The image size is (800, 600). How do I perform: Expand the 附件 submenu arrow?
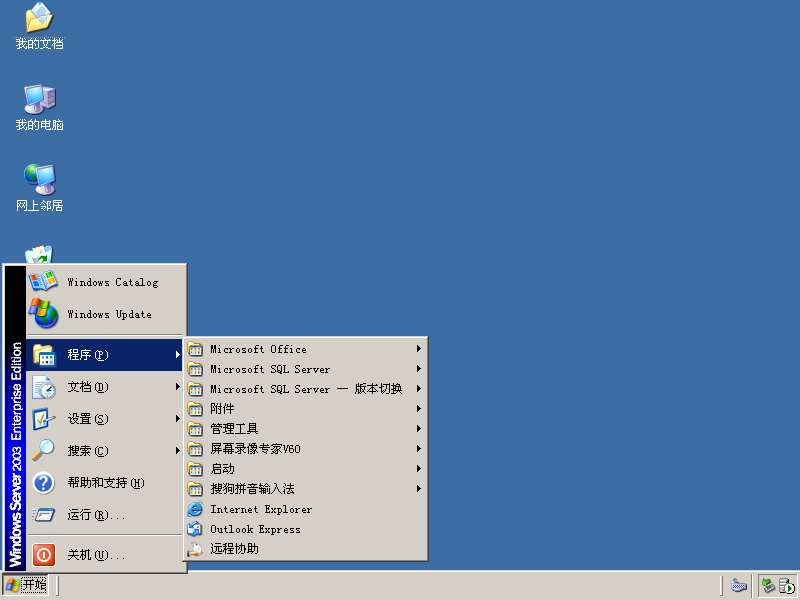(418, 409)
